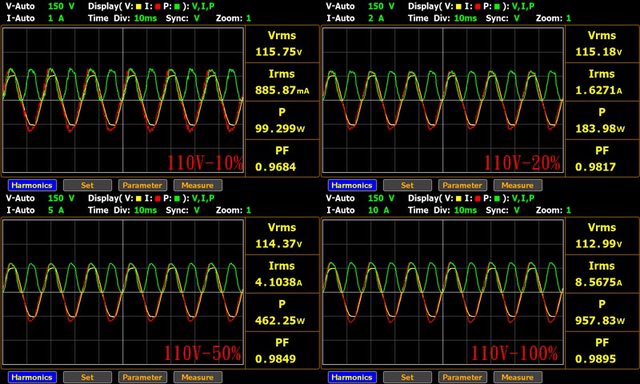
Task: Open Set under the 110V-50% waveform
Action: click(87, 377)
